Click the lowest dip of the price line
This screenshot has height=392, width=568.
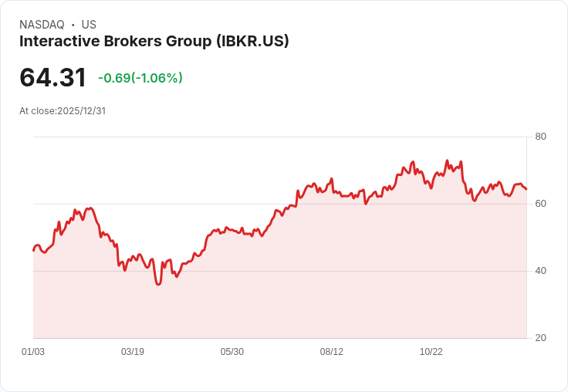click(158, 284)
